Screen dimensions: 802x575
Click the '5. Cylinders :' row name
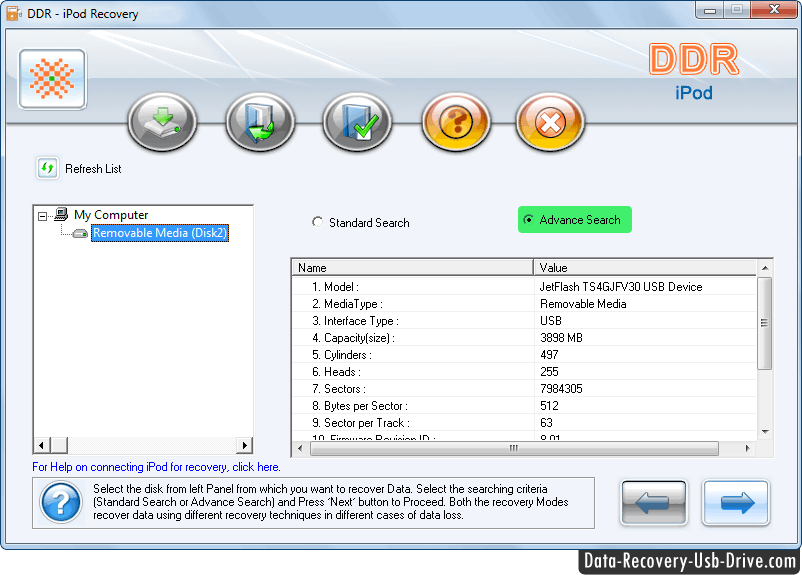(x=342, y=355)
